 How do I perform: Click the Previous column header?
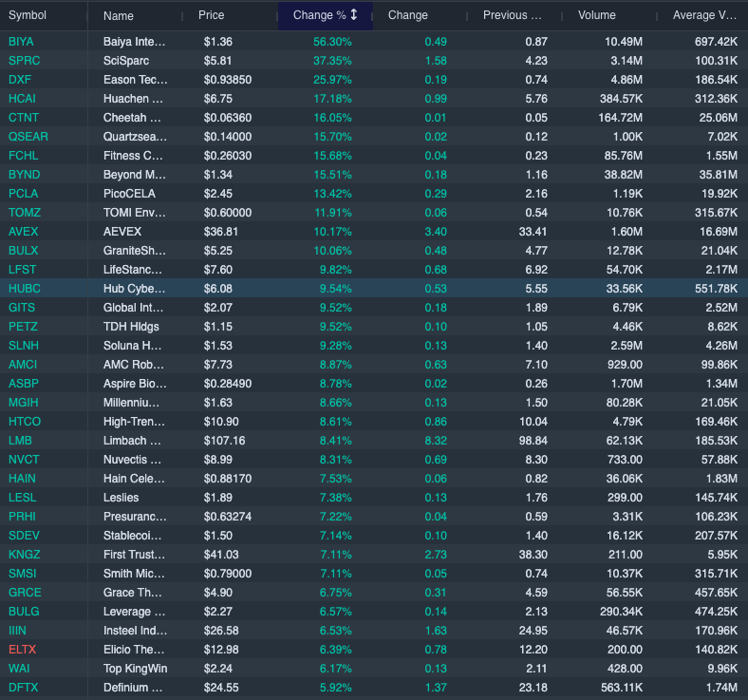[513, 15]
